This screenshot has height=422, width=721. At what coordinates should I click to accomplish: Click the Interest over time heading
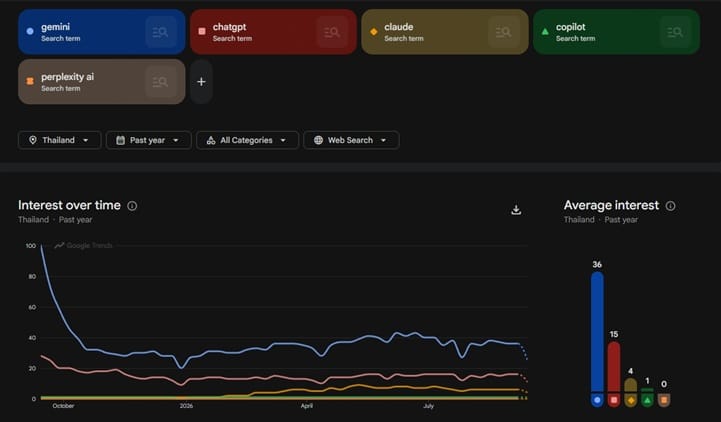tap(69, 205)
